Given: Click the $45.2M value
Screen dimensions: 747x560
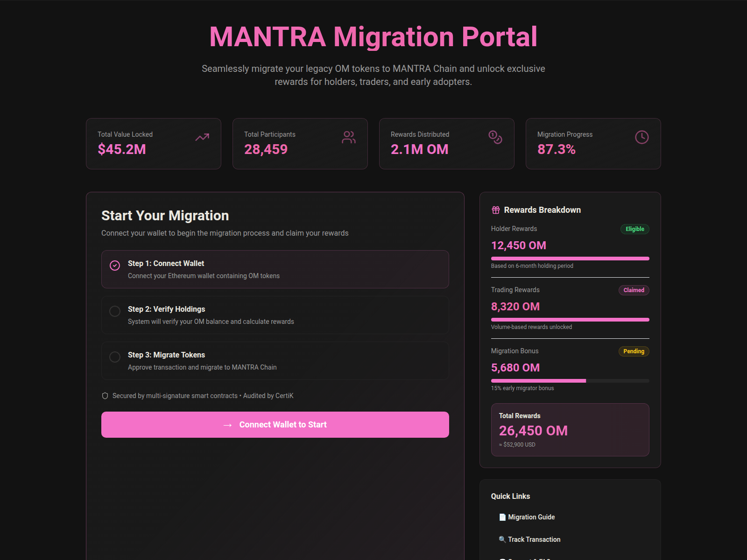Looking at the screenshot, I should click(122, 149).
